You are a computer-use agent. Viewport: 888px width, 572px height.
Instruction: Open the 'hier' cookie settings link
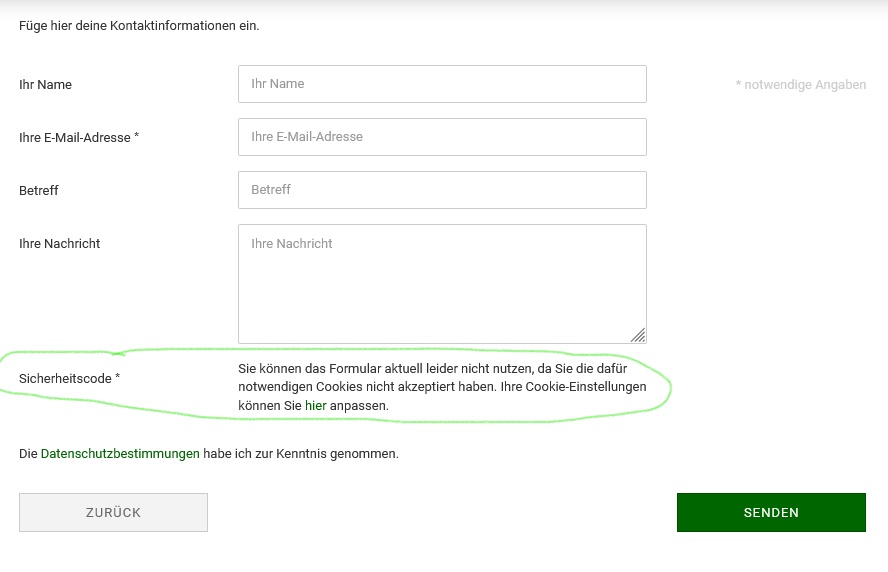click(x=315, y=406)
